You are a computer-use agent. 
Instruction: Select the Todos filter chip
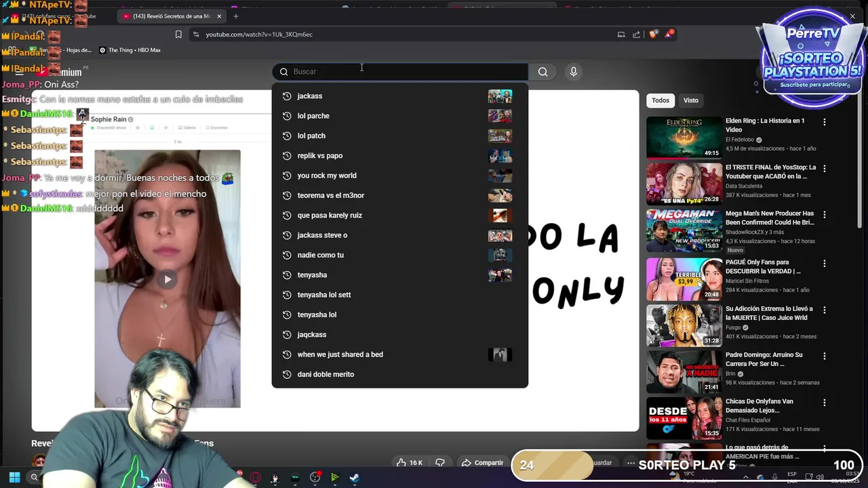tap(660, 100)
